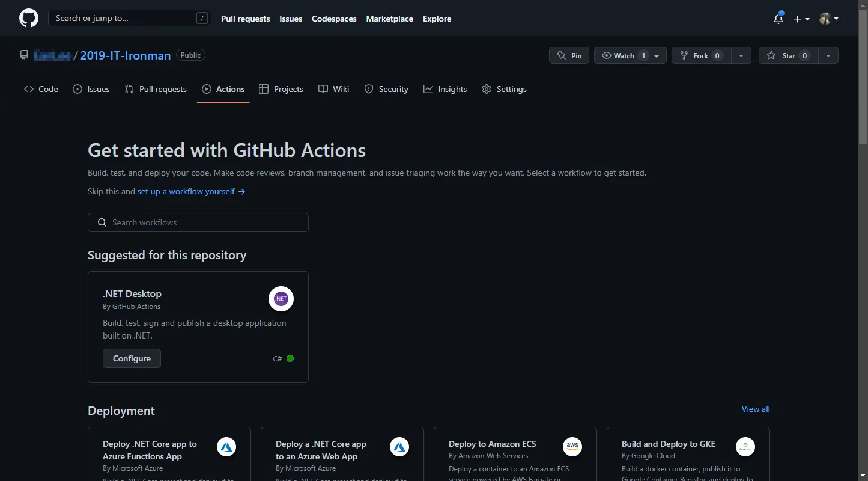Image resolution: width=868 pixels, height=481 pixels.
Task: Open the notifications bell
Action: [778, 19]
